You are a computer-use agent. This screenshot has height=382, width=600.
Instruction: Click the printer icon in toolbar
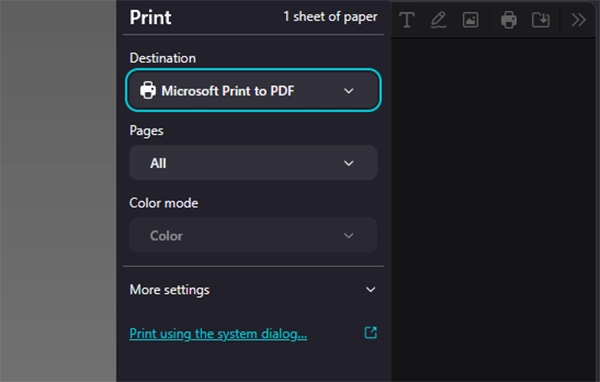[509, 20]
